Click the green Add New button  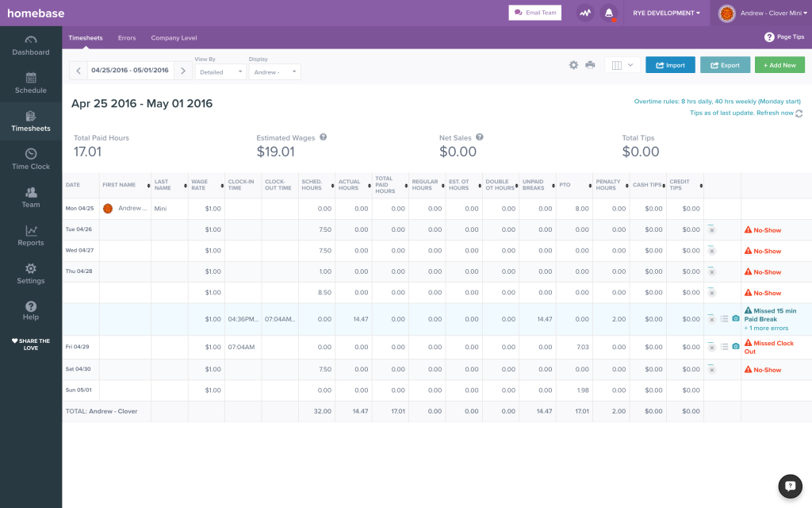coord(779,65)
